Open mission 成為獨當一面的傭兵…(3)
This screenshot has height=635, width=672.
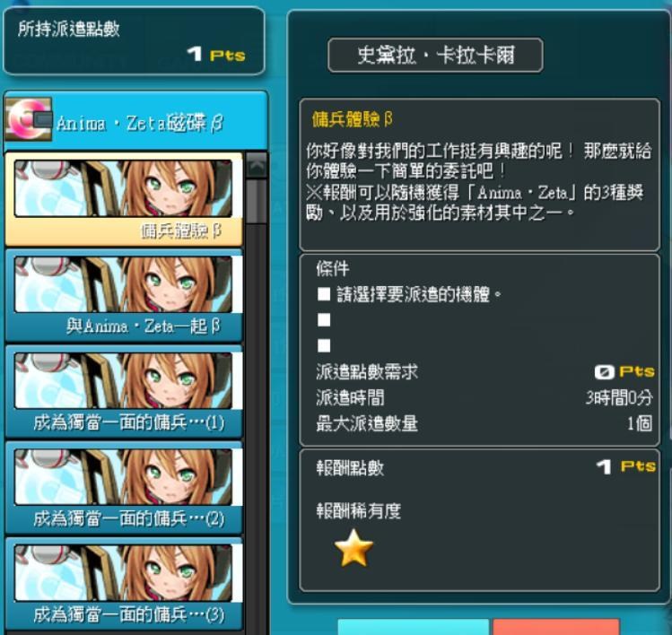(124, 584)
